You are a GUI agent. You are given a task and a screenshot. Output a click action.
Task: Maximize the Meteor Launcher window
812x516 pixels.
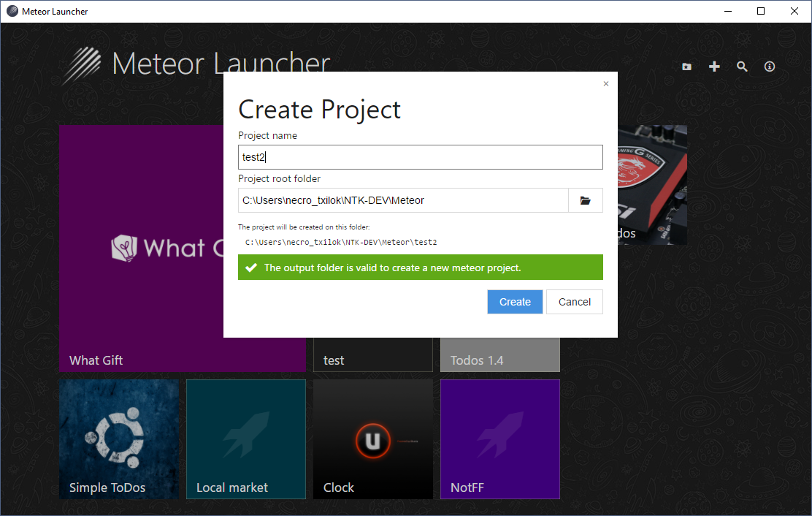[761, 11]
